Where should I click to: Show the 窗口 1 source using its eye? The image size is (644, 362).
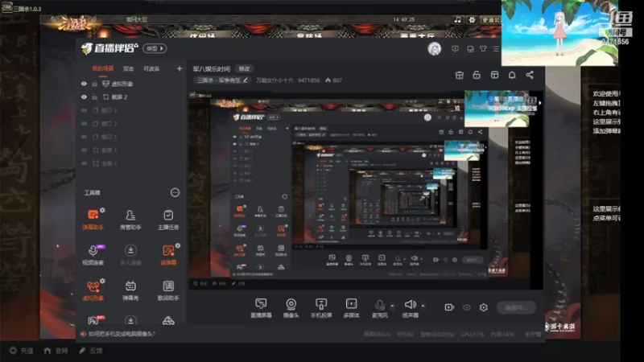pos(84,137)
